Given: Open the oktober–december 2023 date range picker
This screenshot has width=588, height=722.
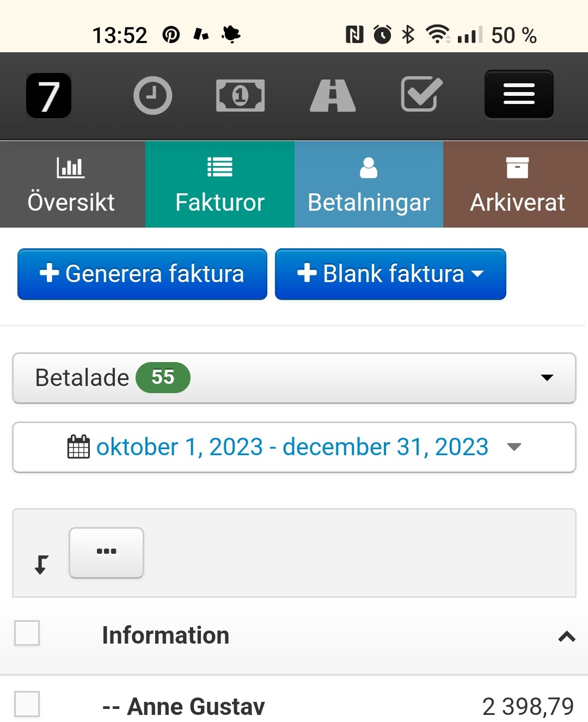Looking at the screenshot, I should point(294,447).
